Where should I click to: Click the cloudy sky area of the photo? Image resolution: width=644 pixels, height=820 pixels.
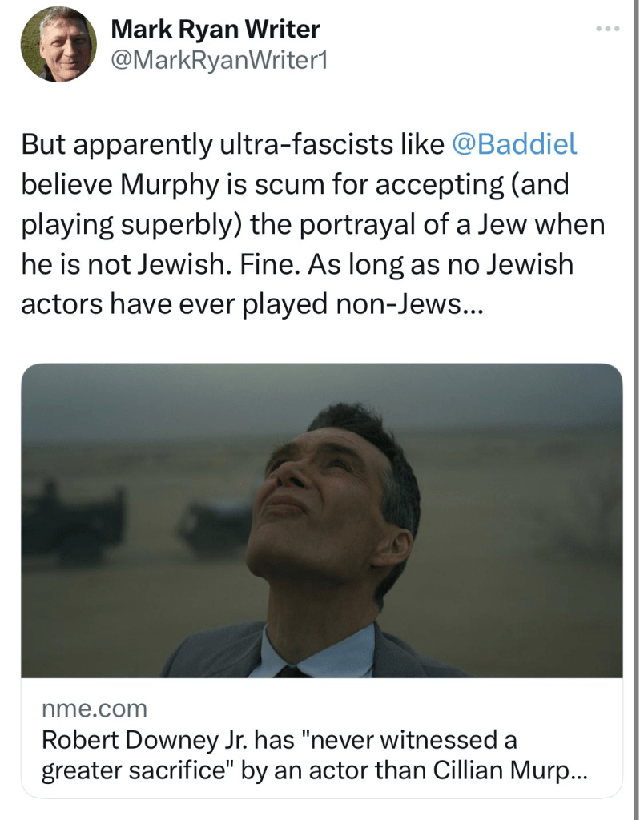(160, 400)
